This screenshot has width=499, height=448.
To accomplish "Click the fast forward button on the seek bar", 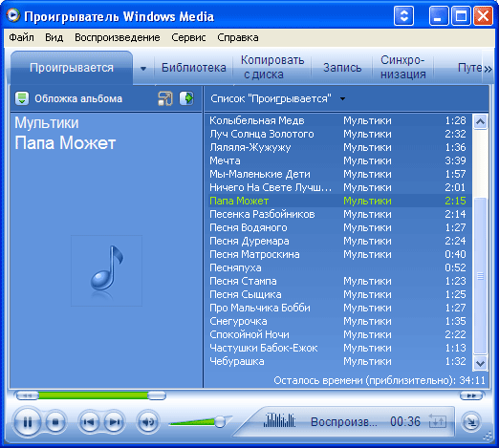I will (x=471, y=395).
